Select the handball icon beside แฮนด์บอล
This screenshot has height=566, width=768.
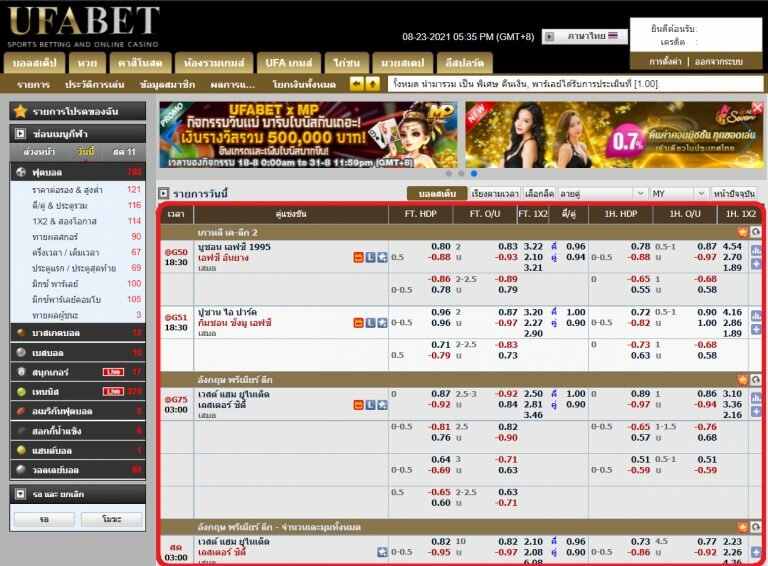click(21, 450)
